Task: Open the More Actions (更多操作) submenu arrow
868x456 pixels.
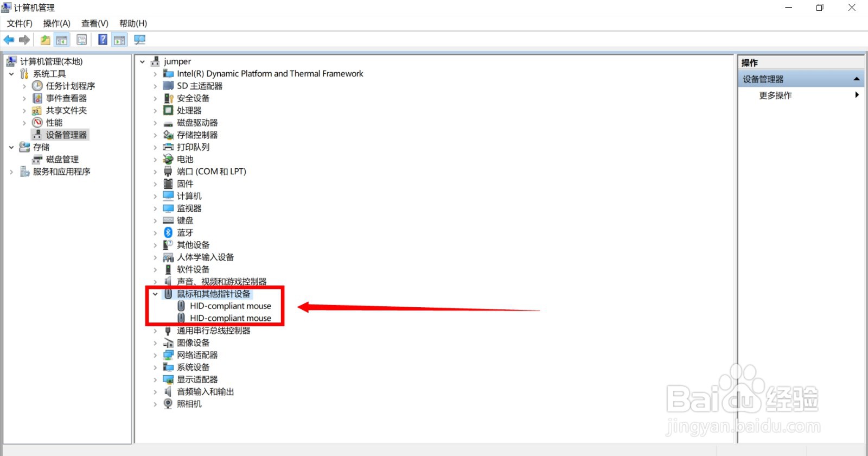Action: click(857, 95)
